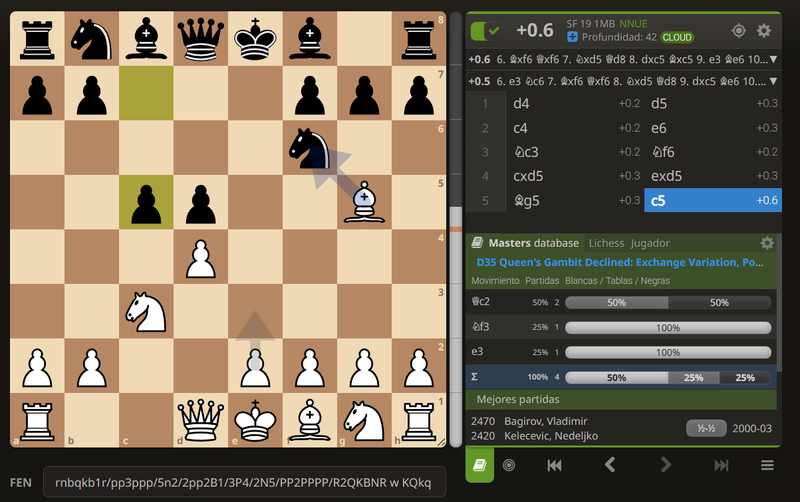Switch to the Masters database tab
The height and width of the screenshot is (502, 800).
526,243
